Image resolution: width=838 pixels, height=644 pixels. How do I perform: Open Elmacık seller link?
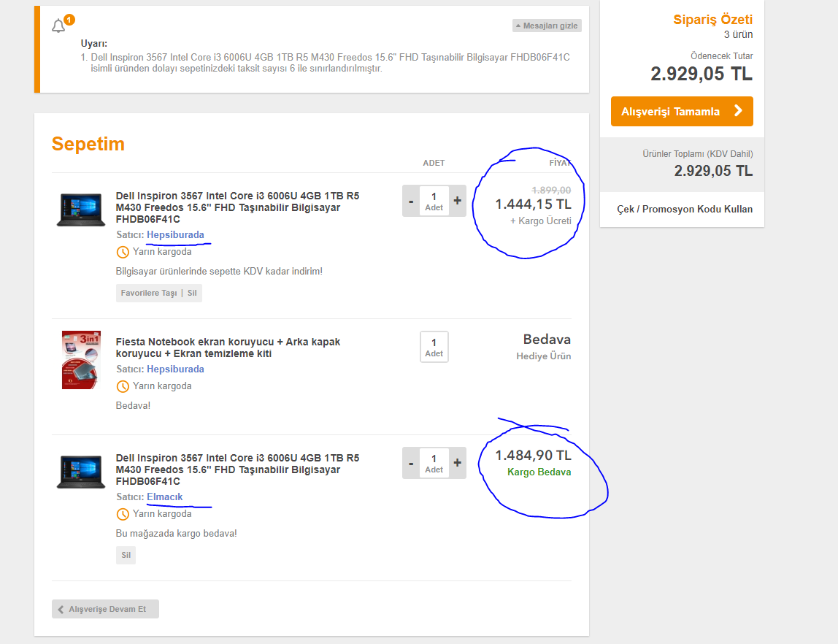click(165, 497)
